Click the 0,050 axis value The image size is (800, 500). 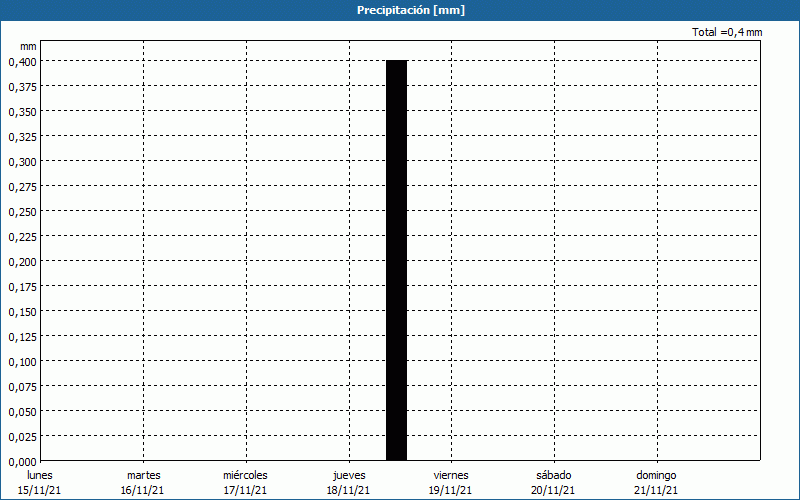pyautogui.click(x=22, y=412)
